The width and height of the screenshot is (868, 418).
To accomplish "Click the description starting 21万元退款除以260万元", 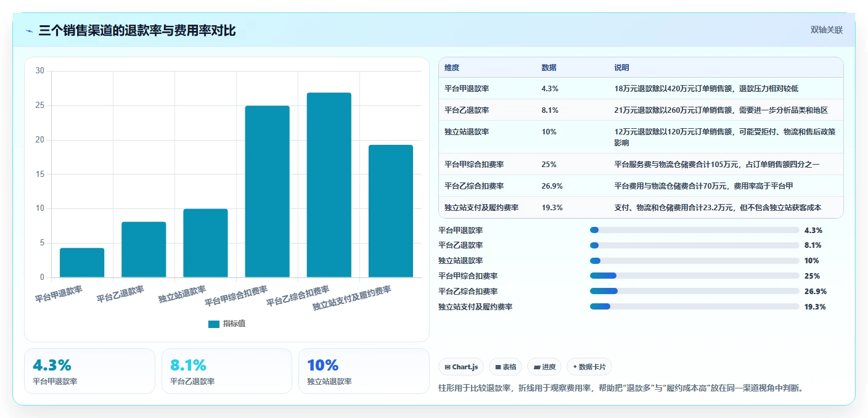I will click(x=721, y=110).
